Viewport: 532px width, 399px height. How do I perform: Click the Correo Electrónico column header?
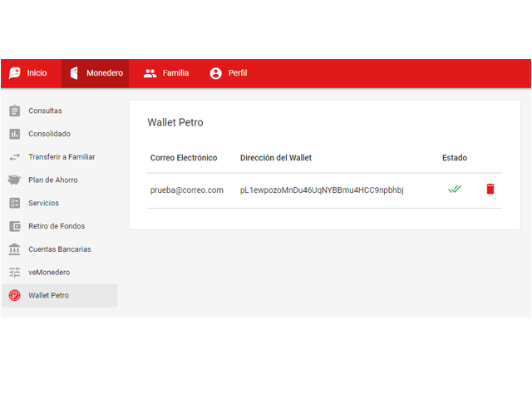[184, 158]
